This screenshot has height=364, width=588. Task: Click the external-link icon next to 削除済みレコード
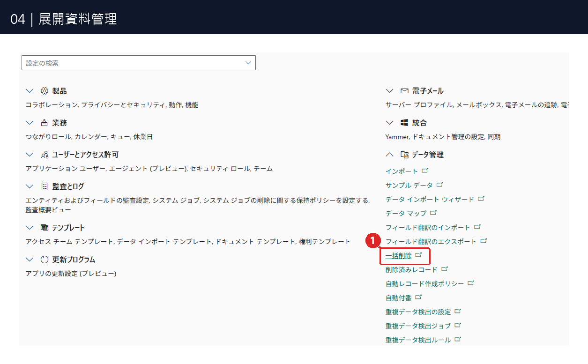(445, 269)
